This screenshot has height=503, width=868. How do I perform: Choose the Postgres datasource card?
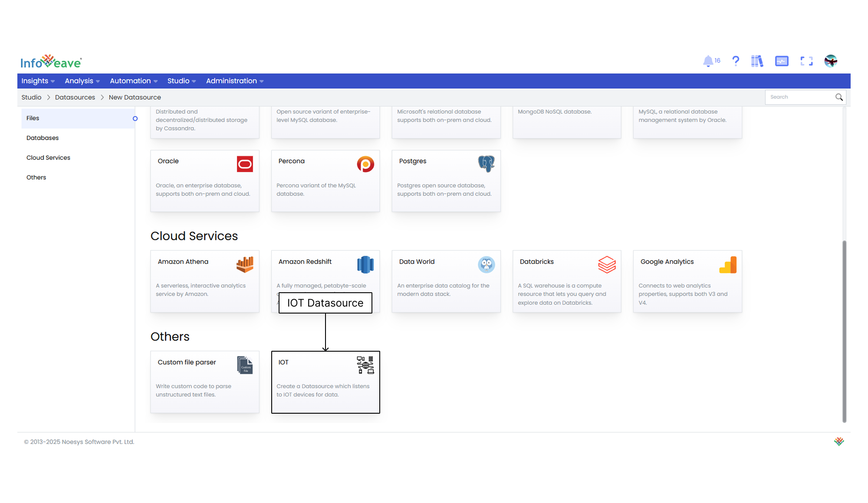446,181
